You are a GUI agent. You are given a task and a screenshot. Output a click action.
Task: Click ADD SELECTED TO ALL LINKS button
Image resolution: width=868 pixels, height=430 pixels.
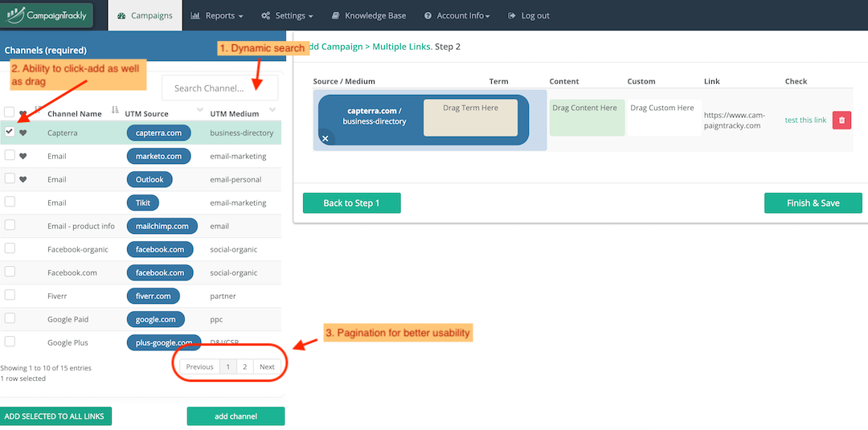[55, 416]
